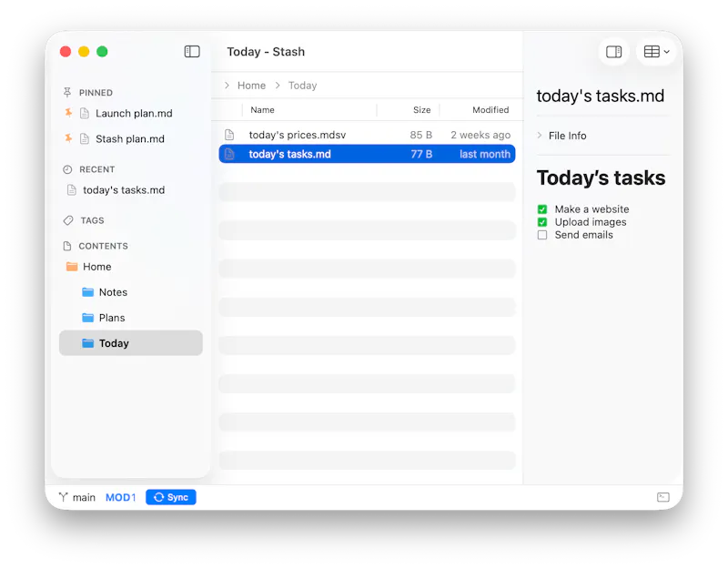Sort files by Name column

[262, 110]
